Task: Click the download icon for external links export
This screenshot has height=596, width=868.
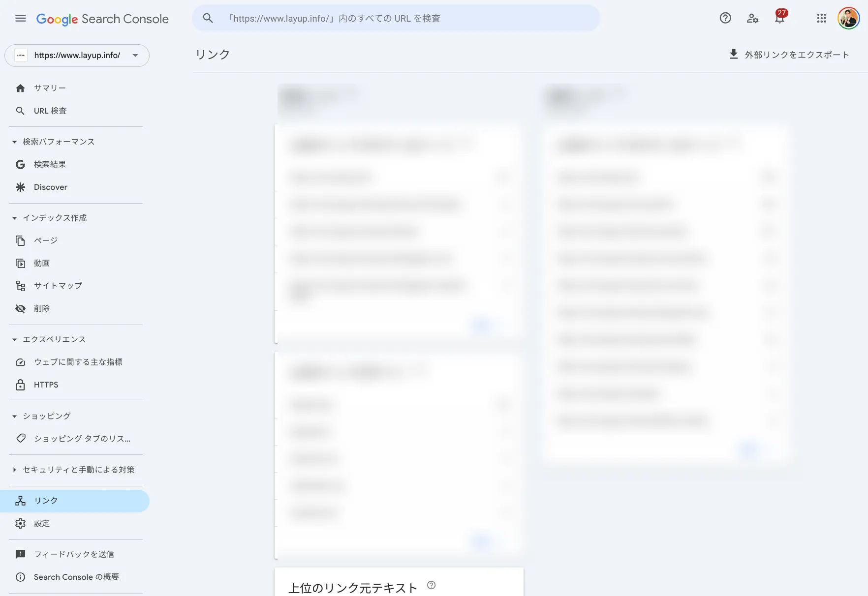Action: click(x=733, y=54)
